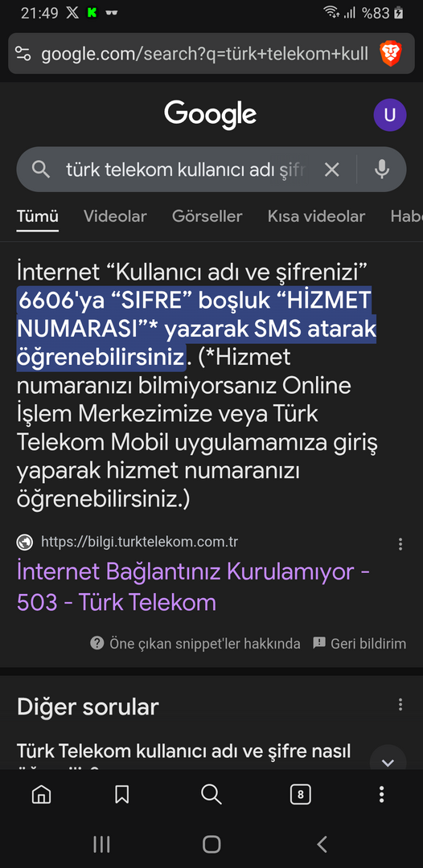Open İnternet Bağlantınız Kurulamıyor result link

(193, 587)
